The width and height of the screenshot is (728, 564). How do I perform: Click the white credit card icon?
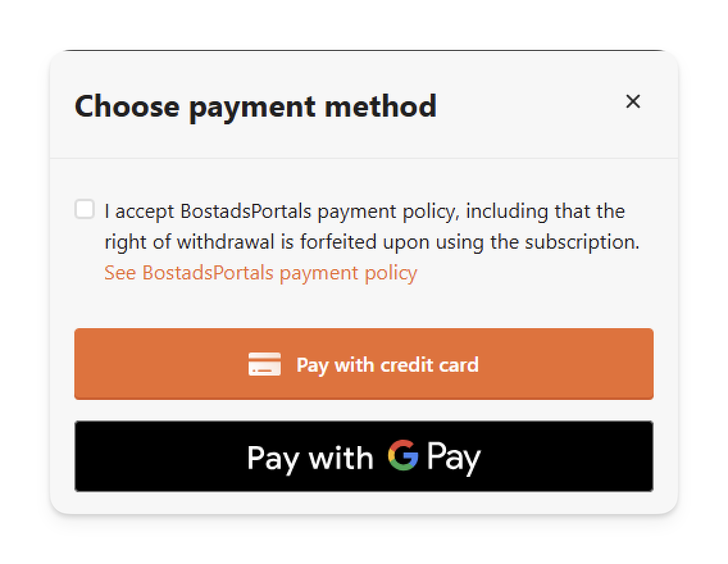point(265,364)
